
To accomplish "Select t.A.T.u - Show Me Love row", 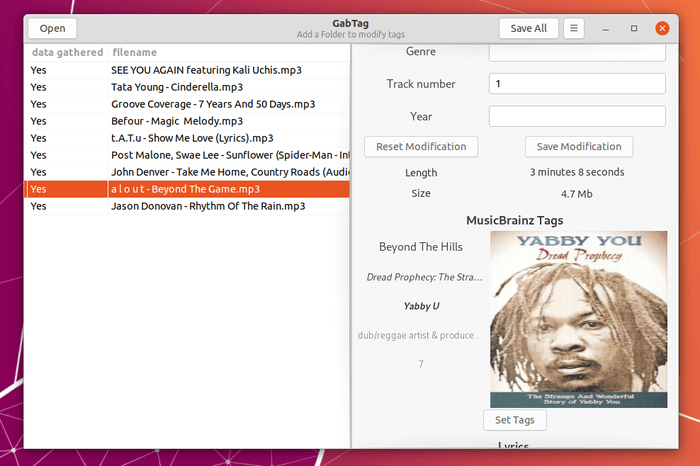I will [x=187, y=138].
